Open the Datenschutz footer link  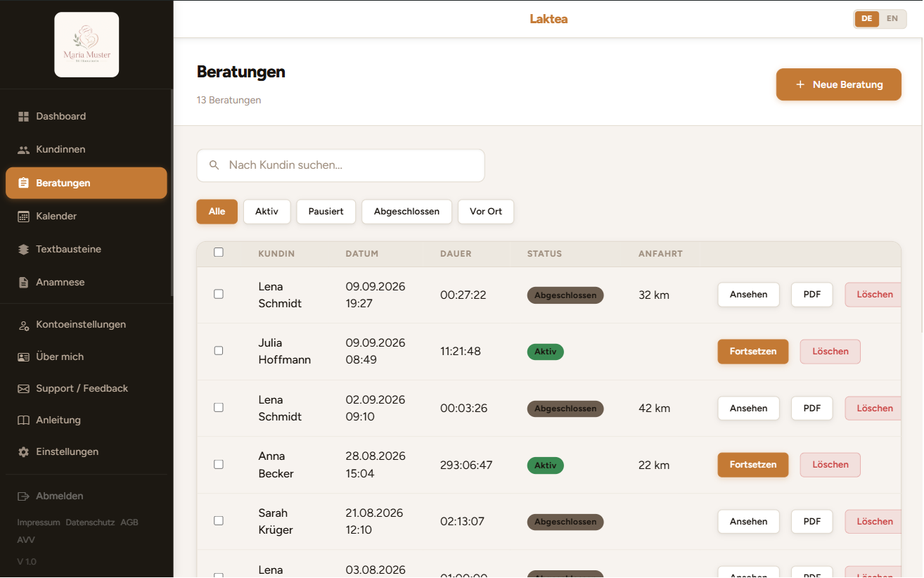point(90,523)
